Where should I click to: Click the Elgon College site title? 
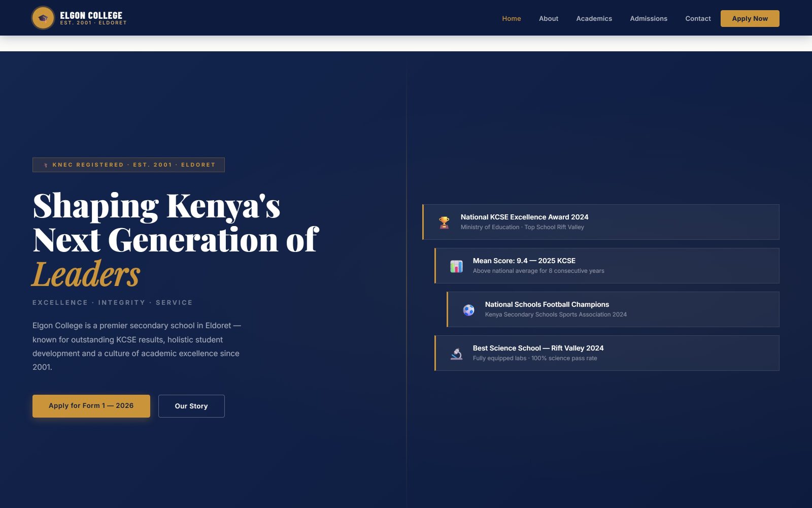(x=91, y=15)
